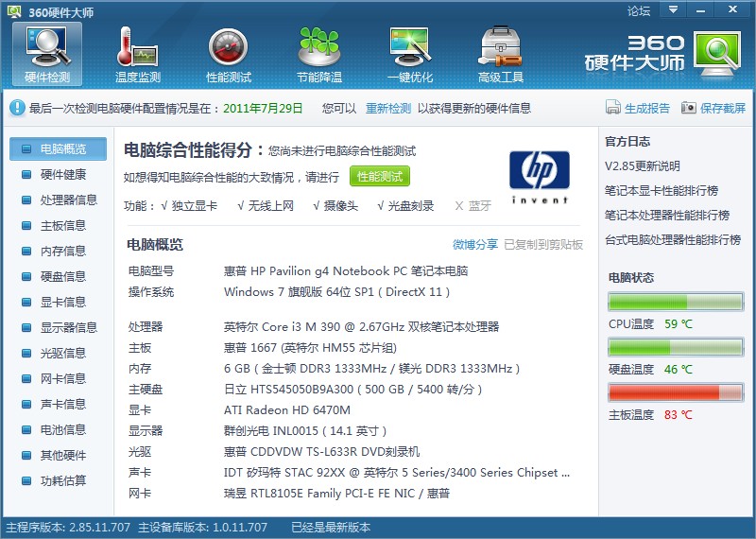Image resolution: width=756 pixels, height=539 pixels.
Task: Open the 温度监测 thermometer icon
Action: [x=137, y=54]
